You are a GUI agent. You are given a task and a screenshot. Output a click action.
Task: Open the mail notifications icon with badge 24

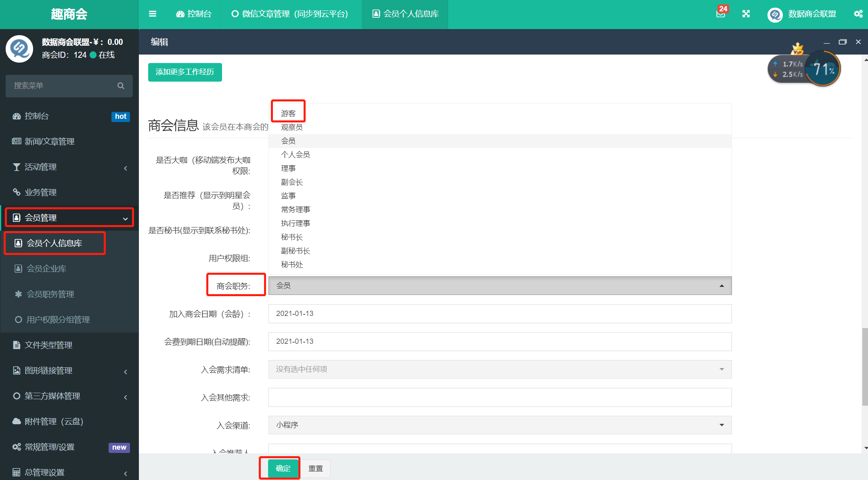click(721, 14)
